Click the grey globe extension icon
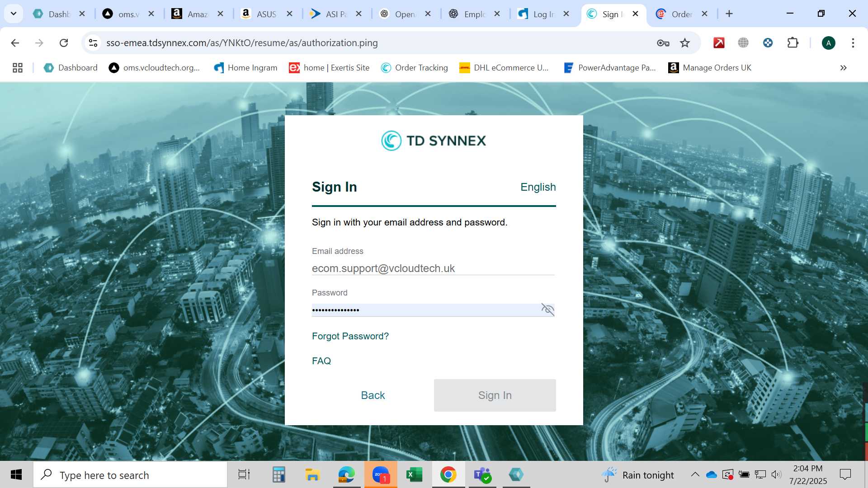Image resolution: width=868 pixels, height=488 pixels. coord(743,43)
